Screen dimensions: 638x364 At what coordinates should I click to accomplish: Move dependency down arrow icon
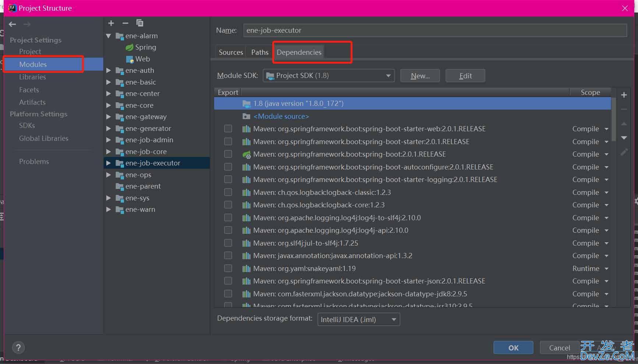point(624,138)
